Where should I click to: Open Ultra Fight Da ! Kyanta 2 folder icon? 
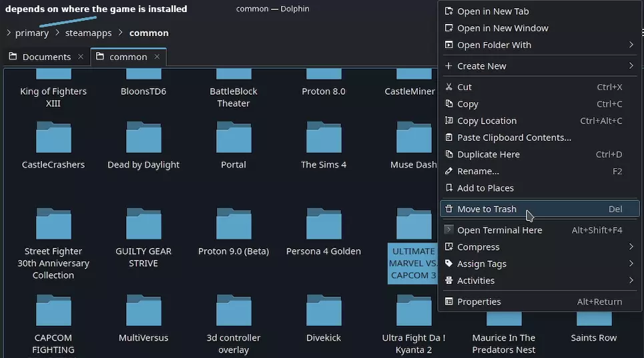pyautogui.click(x=414, y=311)
